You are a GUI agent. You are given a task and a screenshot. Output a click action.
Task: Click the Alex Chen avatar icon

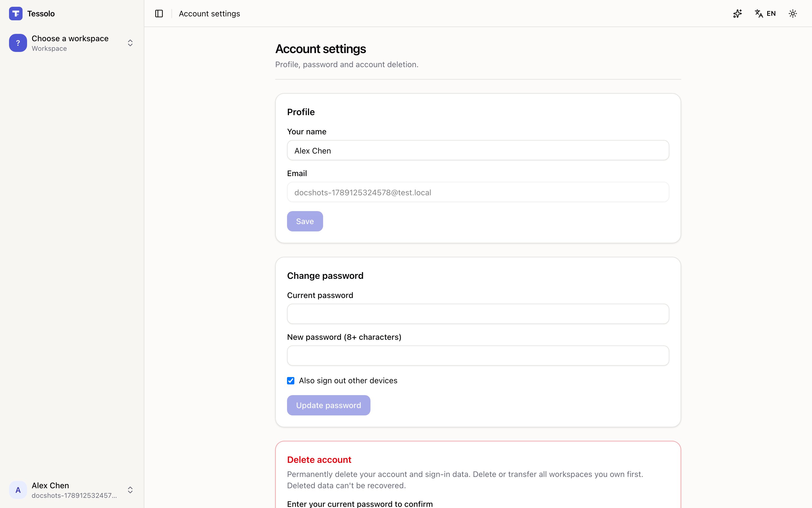coord(18,490)
